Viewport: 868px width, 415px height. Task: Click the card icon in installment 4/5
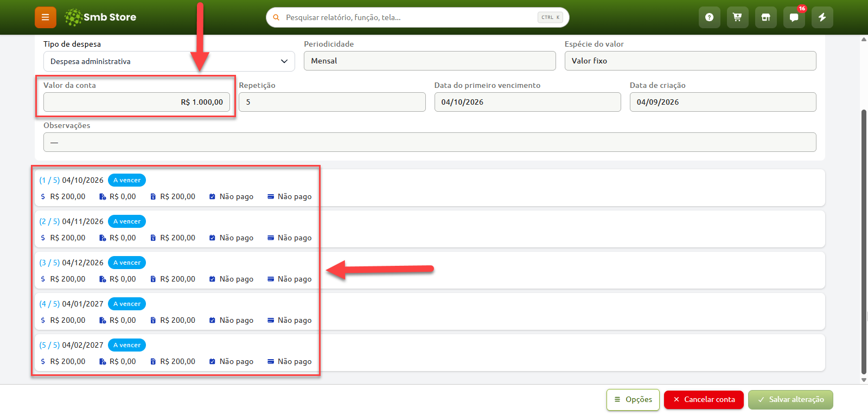click(271, 320)
